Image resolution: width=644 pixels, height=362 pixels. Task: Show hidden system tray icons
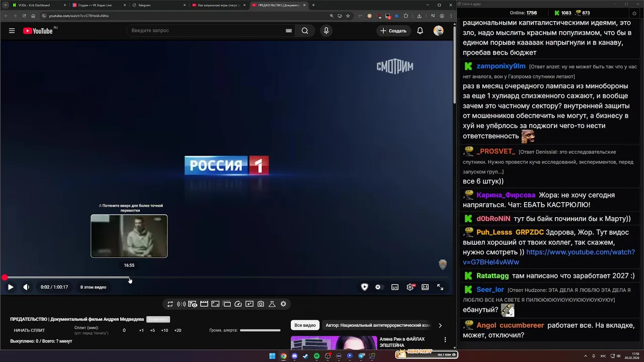[x=586, y=356]
